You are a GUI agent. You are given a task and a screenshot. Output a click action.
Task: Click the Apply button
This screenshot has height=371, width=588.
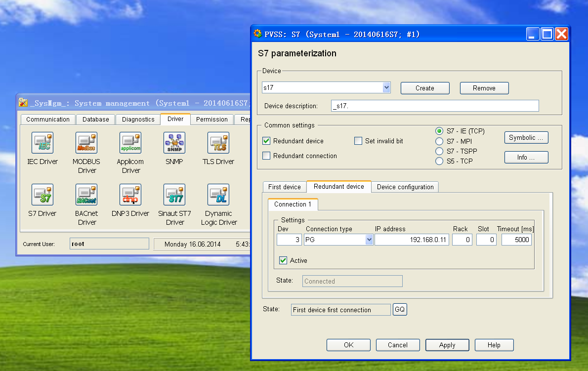(447, 345)
